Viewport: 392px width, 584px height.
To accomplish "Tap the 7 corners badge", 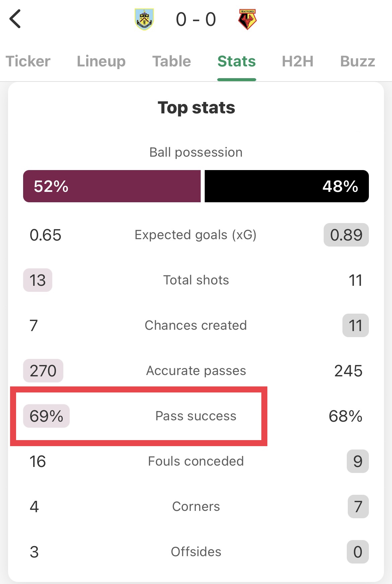I will [x=358, y=507].
